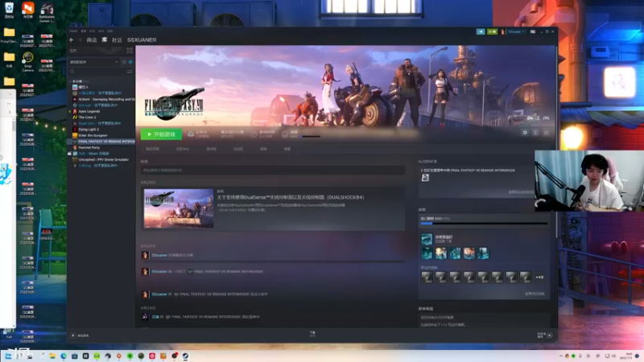The width and height of the screenshot is (644, 362).
Task: Click the green Play (开始游戏) button
Action: (161, 134)
